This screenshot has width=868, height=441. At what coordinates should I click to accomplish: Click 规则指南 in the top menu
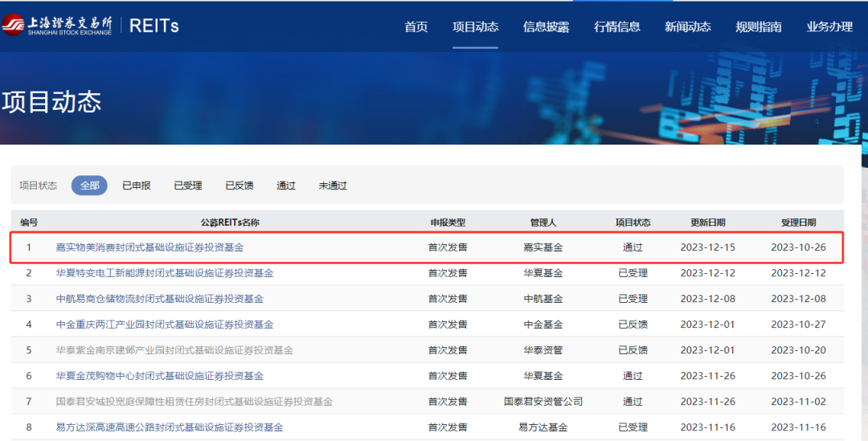point(758,27)
